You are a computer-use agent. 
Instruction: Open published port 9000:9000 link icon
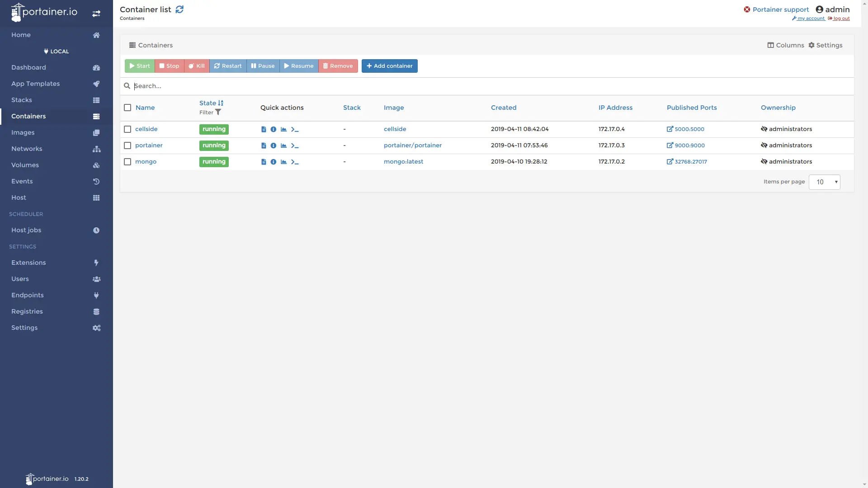tap(670, 145)
